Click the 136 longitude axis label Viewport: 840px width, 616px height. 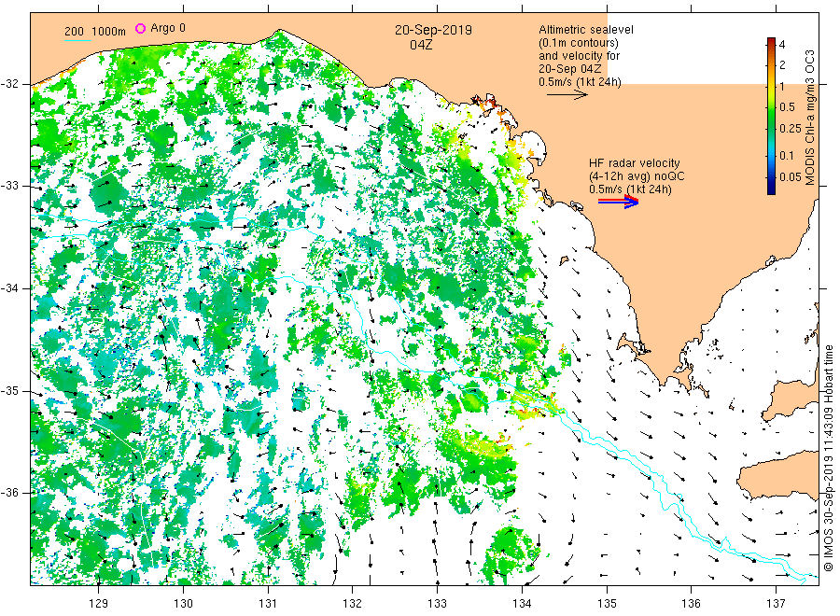(x=691, y=604)
